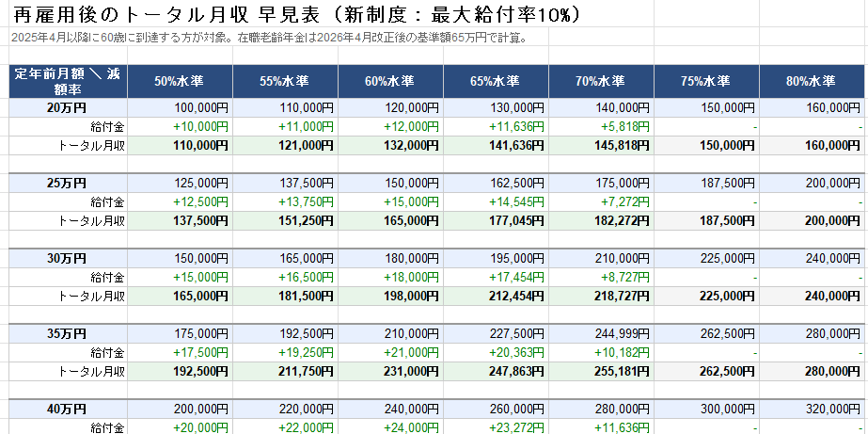
Task: Click benefit cell '+19,250円'
Action: [x=285, y=353]
